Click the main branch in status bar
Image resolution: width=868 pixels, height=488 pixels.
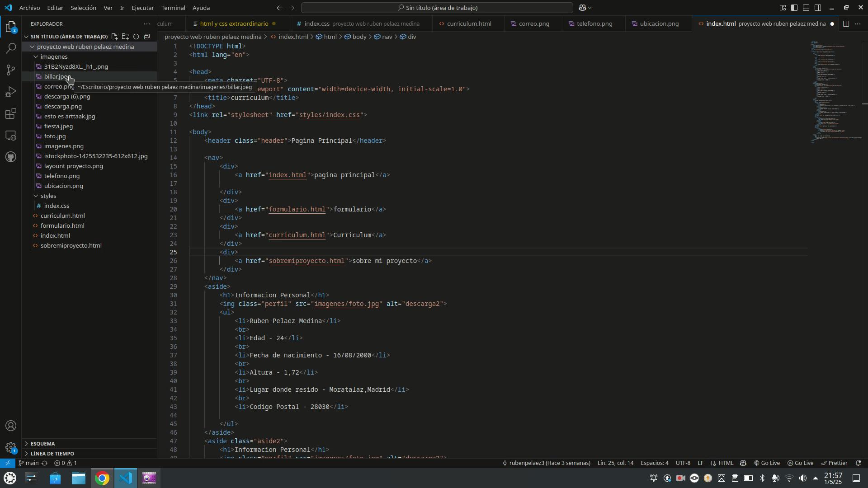[x=28, y=463]
